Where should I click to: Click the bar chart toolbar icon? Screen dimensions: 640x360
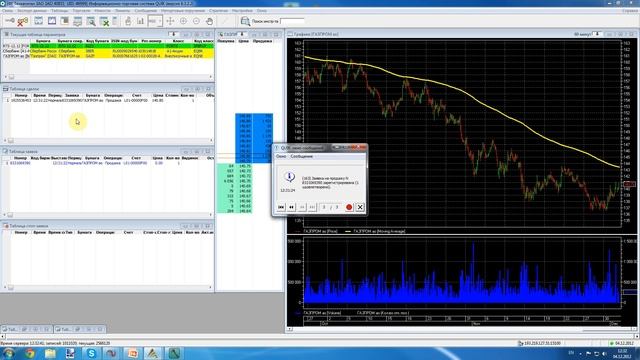(x=140, y=21)
